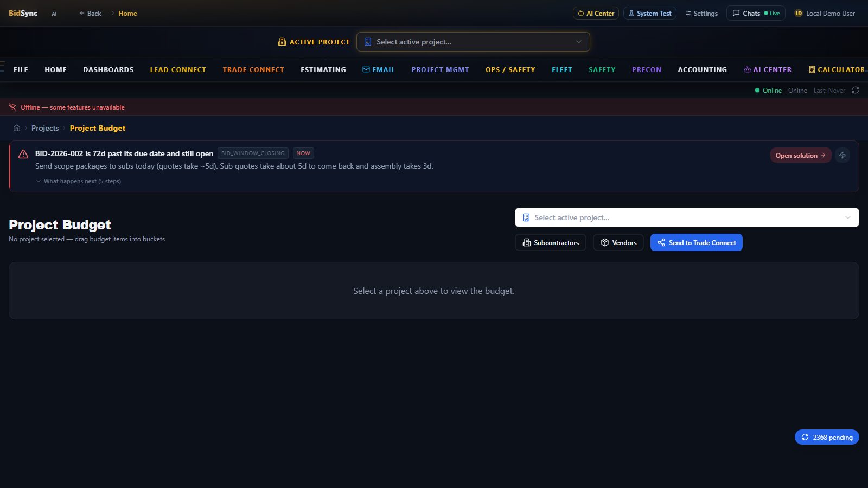
Task: Click the BidSync logo
Action: 23,13
